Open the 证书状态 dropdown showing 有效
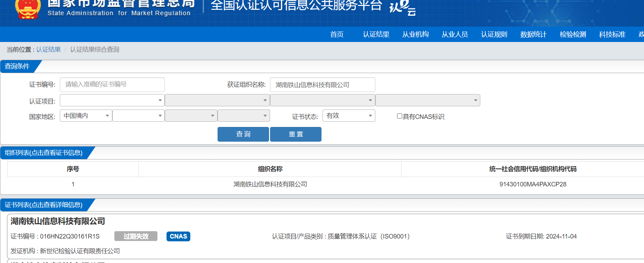This screenshot has height=263, width=644. pyautogui.click(x=349, y=116)
